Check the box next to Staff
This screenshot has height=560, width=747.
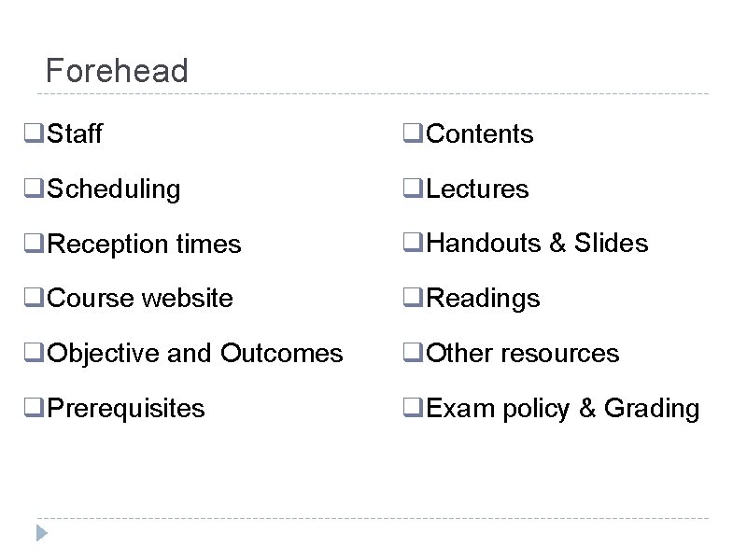click(34, 133)
